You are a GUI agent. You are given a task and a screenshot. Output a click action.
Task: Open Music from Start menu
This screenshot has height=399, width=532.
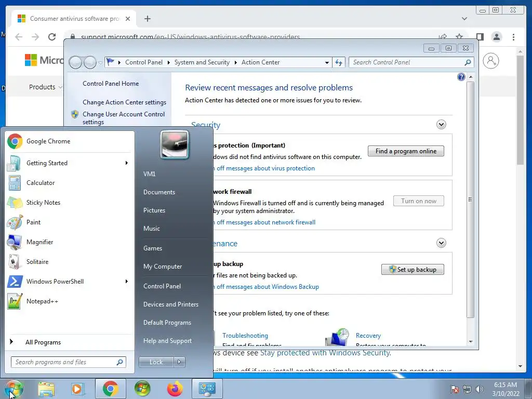point(151,229)
